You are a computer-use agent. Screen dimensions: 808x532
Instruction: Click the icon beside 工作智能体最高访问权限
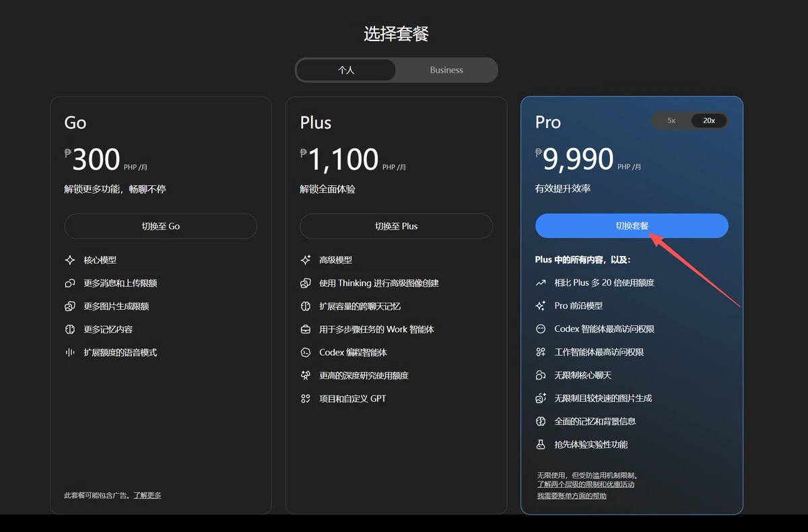pos(540,352)
